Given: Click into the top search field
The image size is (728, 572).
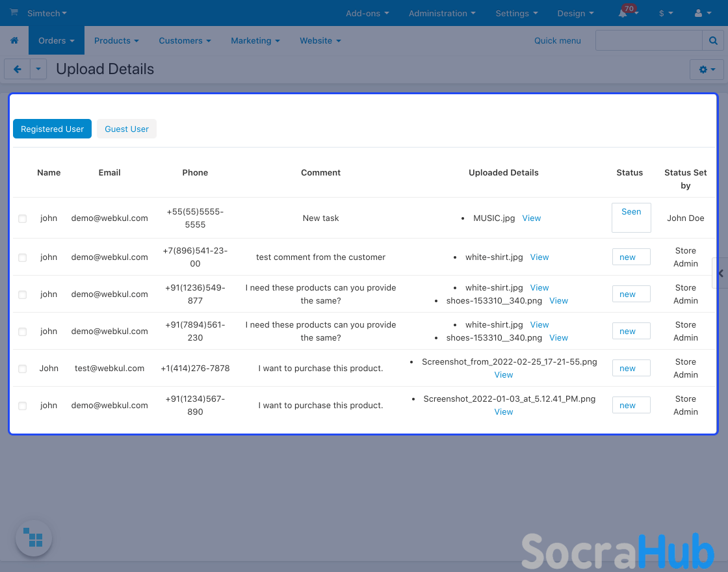Looking at the screenshot, I should pyautogui.click(x=649, y=40).
